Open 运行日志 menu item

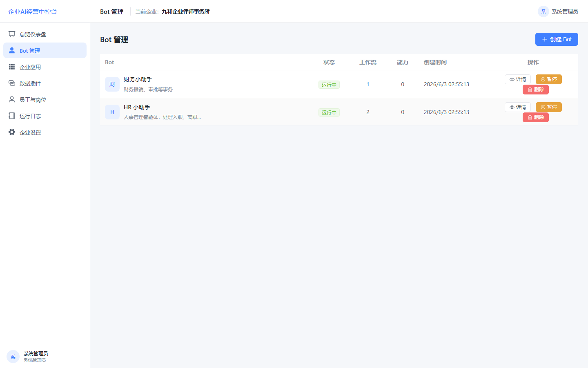pyautogui.click(x=45, y=116)
